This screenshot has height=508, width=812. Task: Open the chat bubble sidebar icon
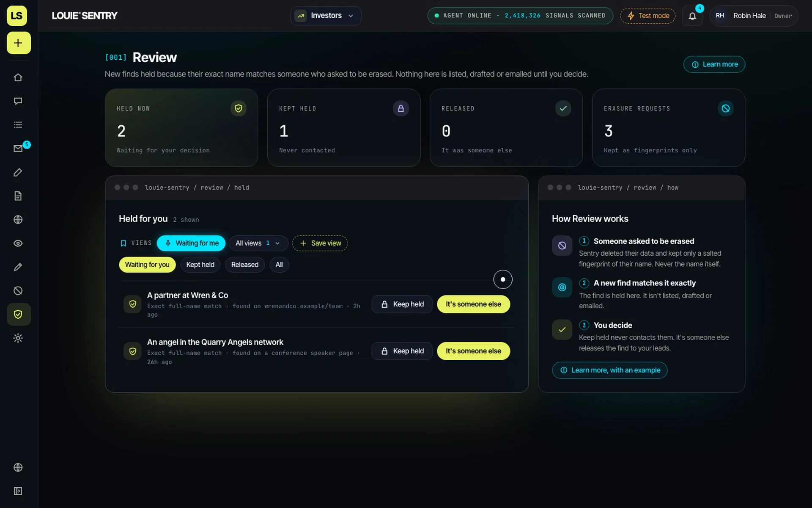coord(18,101)
